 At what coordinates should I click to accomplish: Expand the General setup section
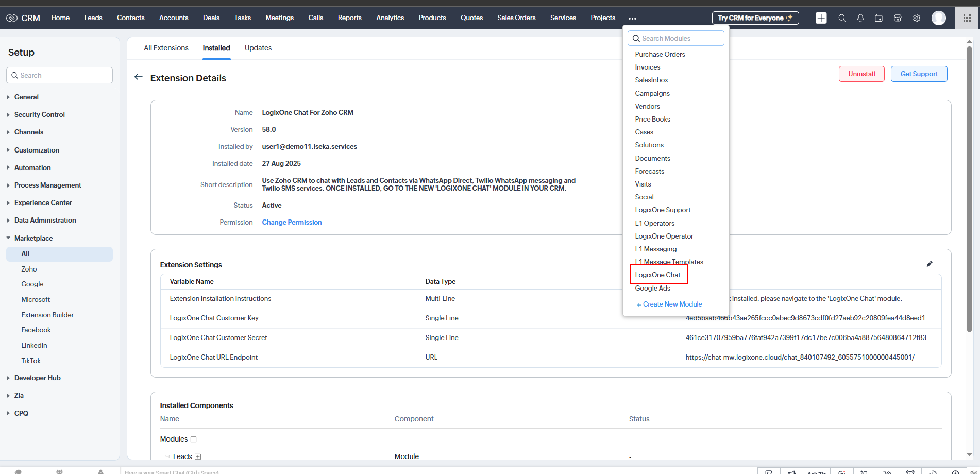tap(26, 97)
